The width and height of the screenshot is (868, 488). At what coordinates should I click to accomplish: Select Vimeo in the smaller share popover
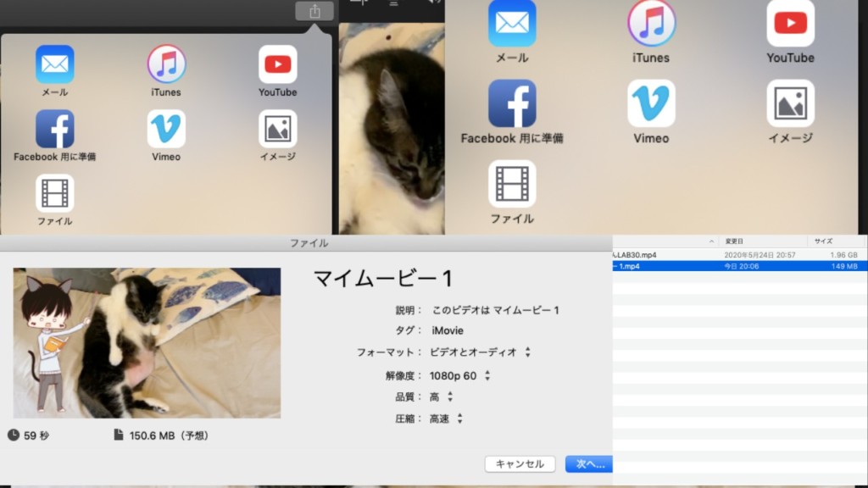pyautogui.click(x=166, y=136)
